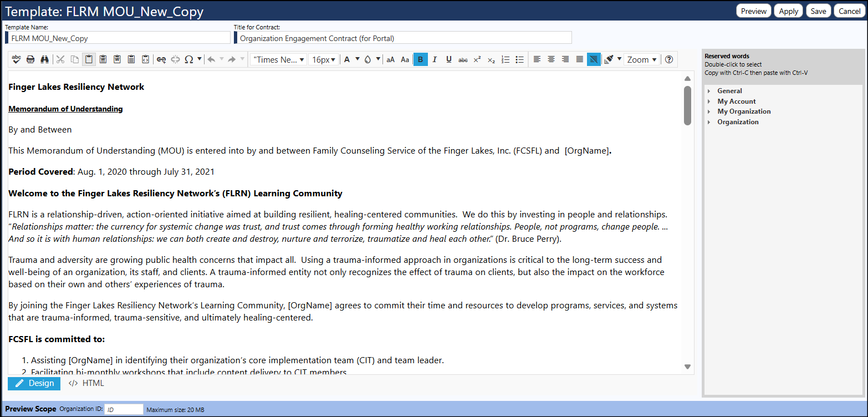
Task: Align text to the left
Action: 537,59
